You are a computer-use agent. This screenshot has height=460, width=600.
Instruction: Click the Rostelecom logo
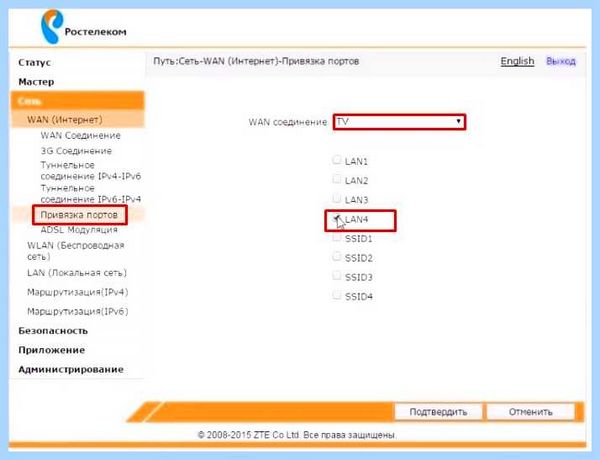pos(83,26)
